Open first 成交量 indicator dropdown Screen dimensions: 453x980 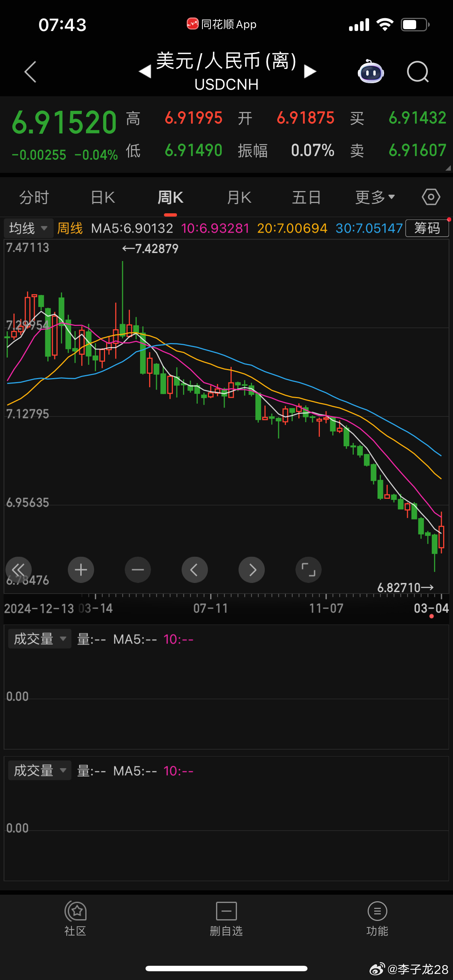[40, 639]
